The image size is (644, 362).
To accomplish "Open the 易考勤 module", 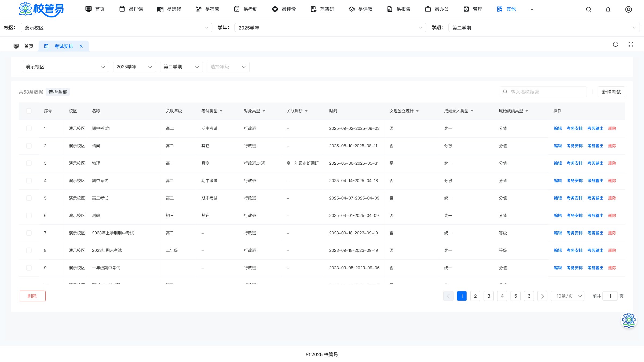I will 246,9.
